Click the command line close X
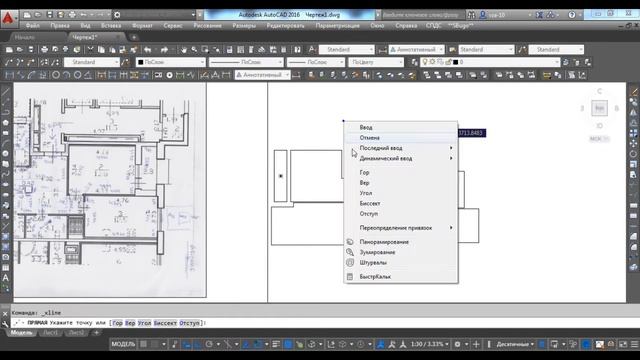 [5, 314]
